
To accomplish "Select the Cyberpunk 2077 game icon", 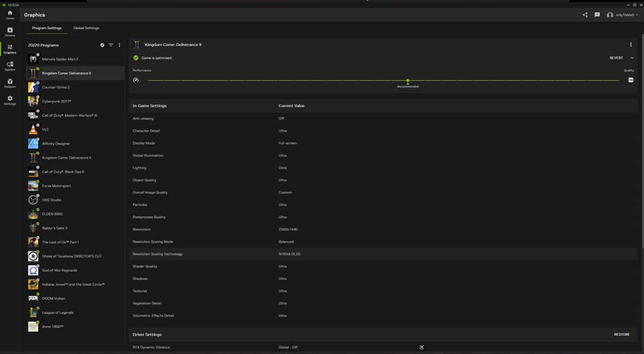I will click(x=33, y=101).
